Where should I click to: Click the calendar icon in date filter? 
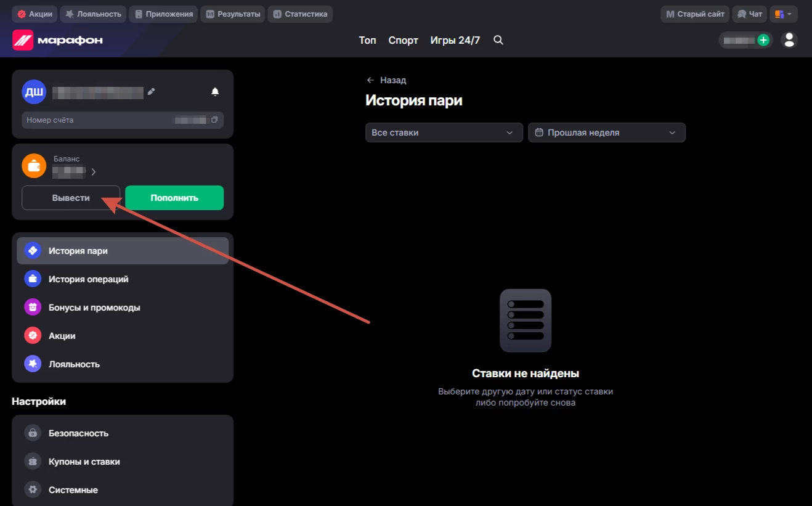click(x=539, y=133)
